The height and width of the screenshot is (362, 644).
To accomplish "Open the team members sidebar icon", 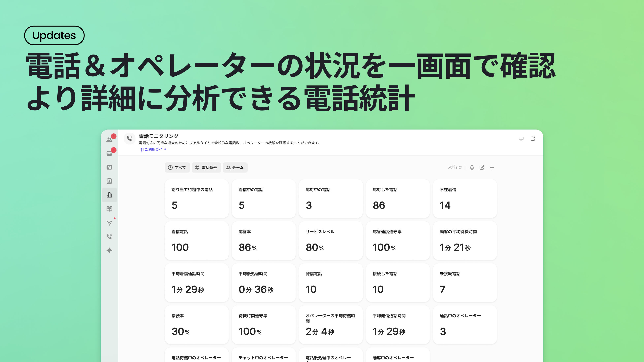I will [x=109, y=139].
